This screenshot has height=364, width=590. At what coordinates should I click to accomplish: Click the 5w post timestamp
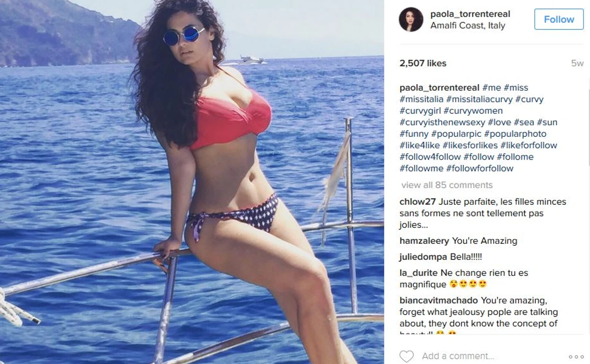(x=577, y=63)
